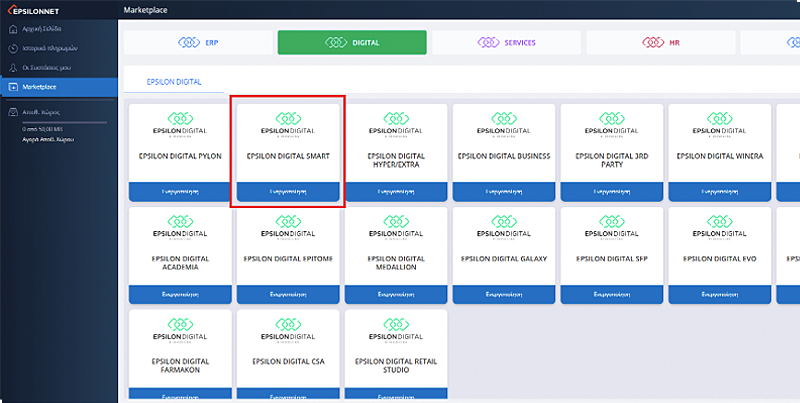Select the green DIGITAL category tab
Screen dimensions: 800x403
pos(352,42)
